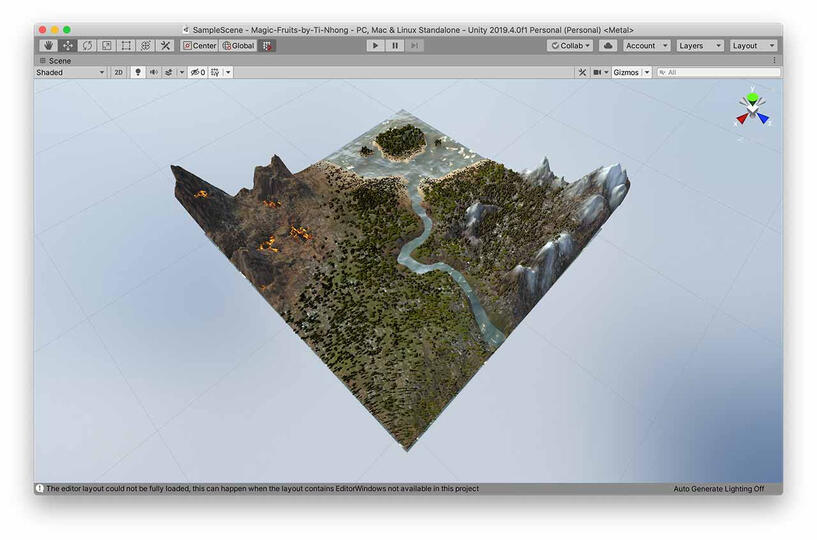Open the Layout dropdown
Viewport: 817px width, 540px height.
click(753, 46)
